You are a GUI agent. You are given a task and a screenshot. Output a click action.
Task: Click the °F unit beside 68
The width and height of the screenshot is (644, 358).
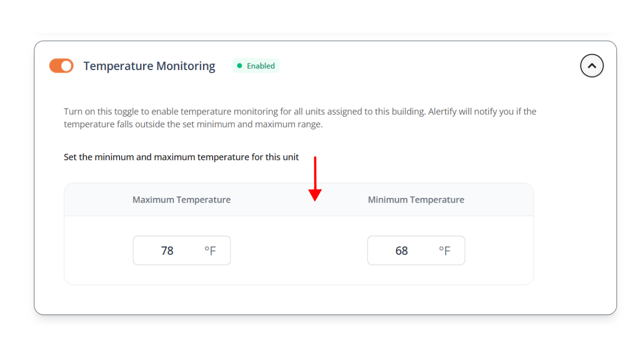click(445, 251)
